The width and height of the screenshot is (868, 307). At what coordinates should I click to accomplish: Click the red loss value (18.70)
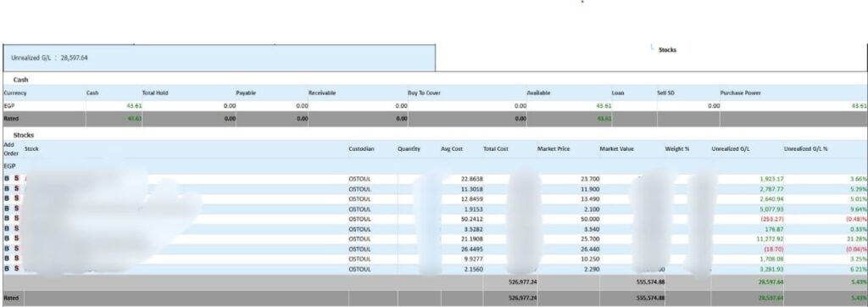click(x=774, y=248)
